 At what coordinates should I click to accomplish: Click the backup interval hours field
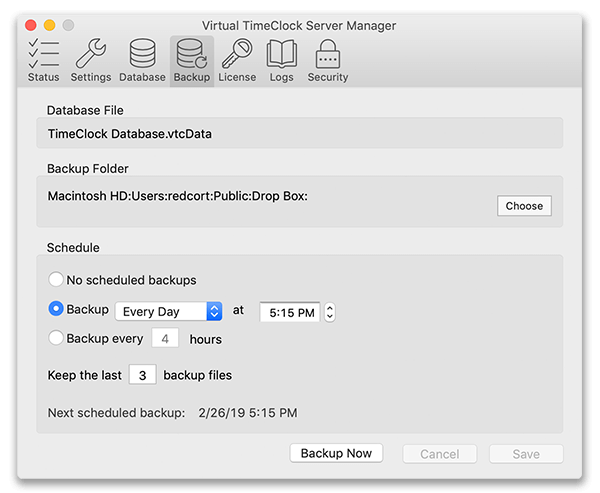[x=165, y=338]
